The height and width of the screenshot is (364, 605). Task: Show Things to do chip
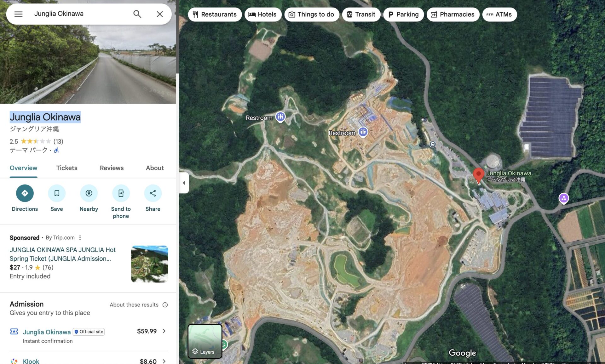312,14
